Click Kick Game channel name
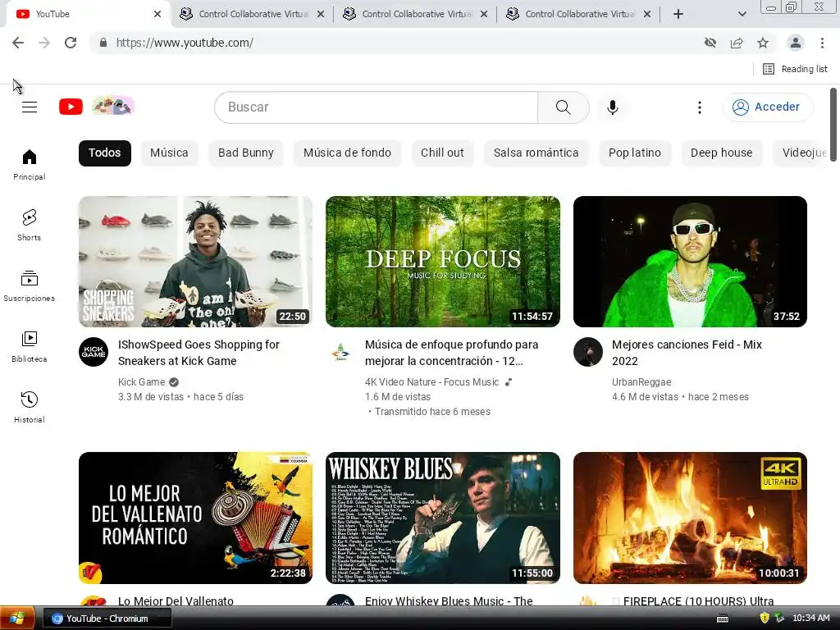 141,382
